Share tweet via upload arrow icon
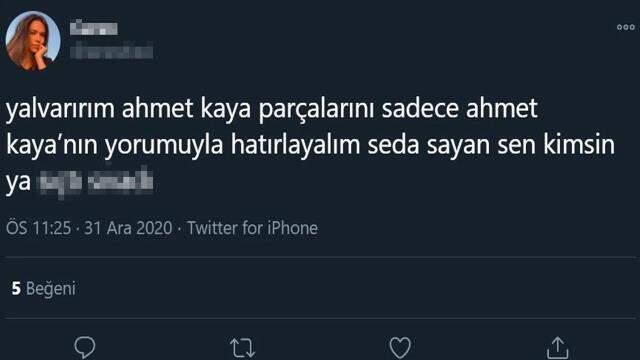 point(558,347)
